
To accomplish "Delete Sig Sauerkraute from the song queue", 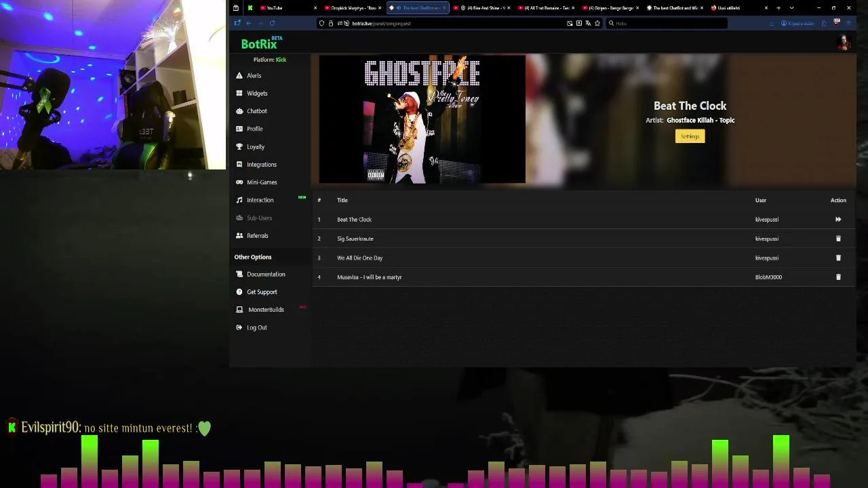I will (x=838, y=239).
